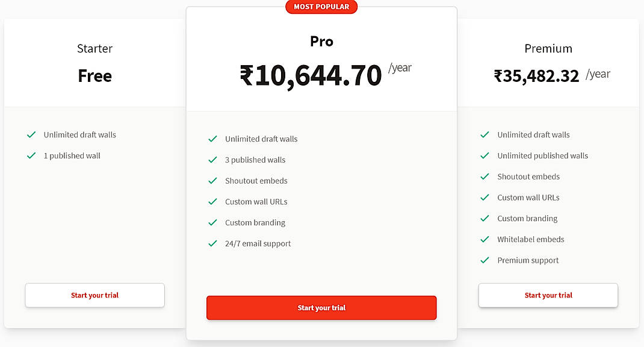Click the Custom wall URLs feature in Premium

(x=528, y=197)
